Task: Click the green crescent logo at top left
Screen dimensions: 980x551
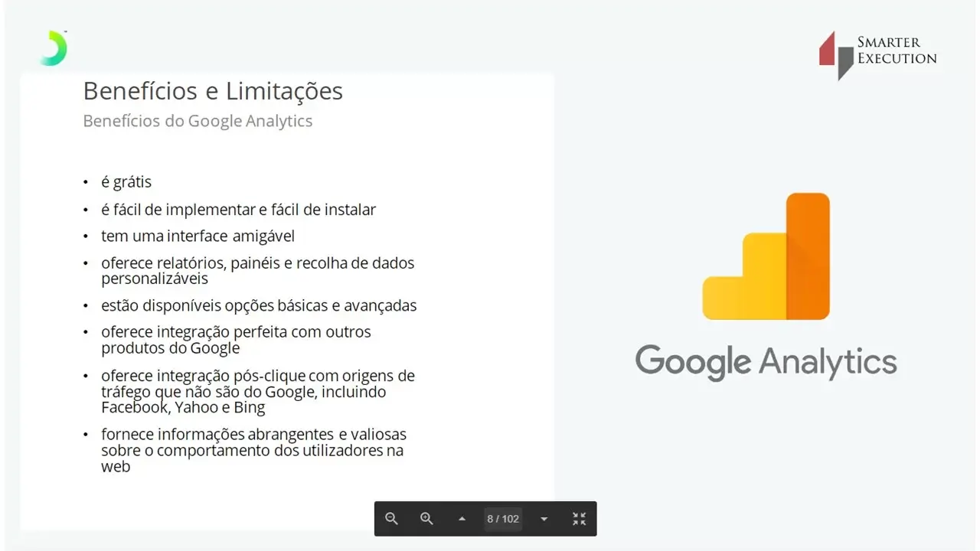Action: [54, 48]
